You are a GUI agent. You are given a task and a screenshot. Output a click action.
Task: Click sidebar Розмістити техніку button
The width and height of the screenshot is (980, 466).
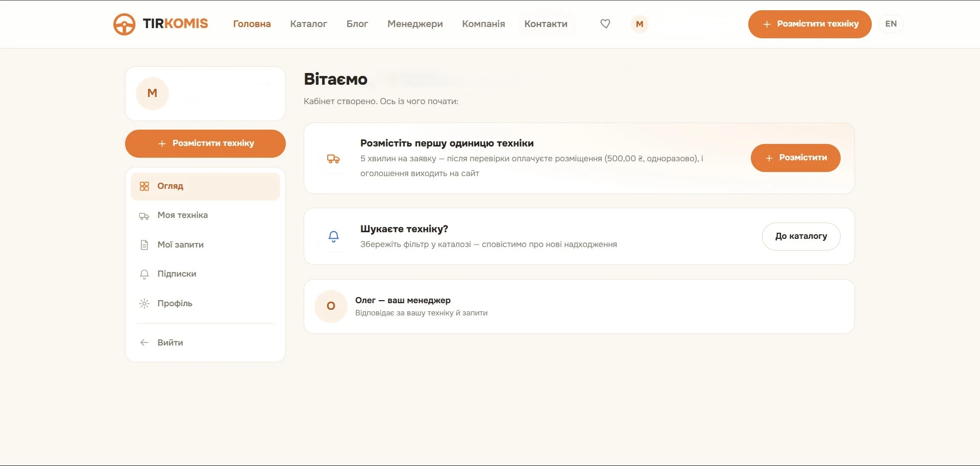[x=205, y=143]
